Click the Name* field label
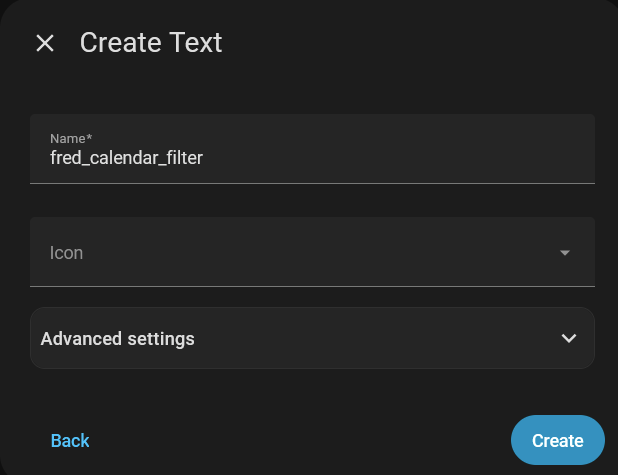The height and width of the screenshot is (475, 618). pos(71,138)
